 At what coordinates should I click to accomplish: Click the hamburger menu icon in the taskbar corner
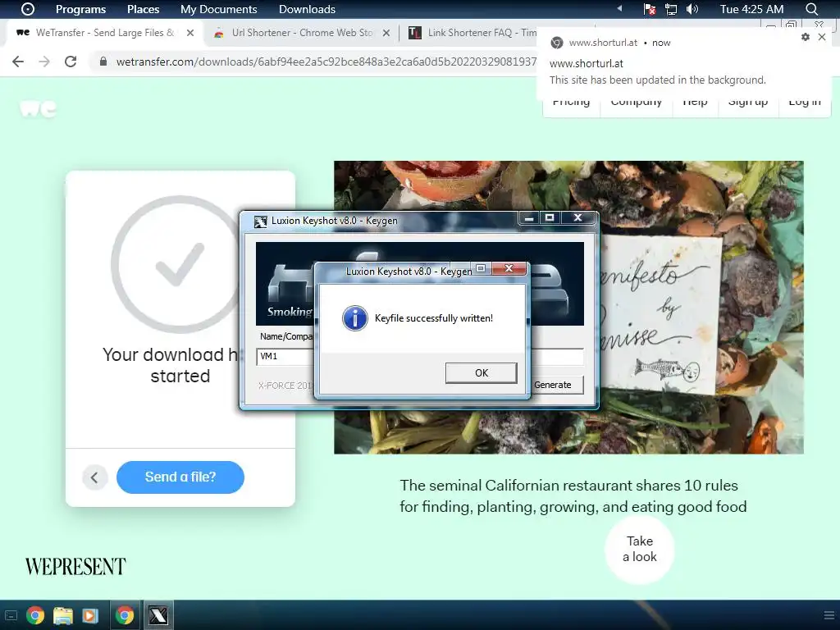829,615
